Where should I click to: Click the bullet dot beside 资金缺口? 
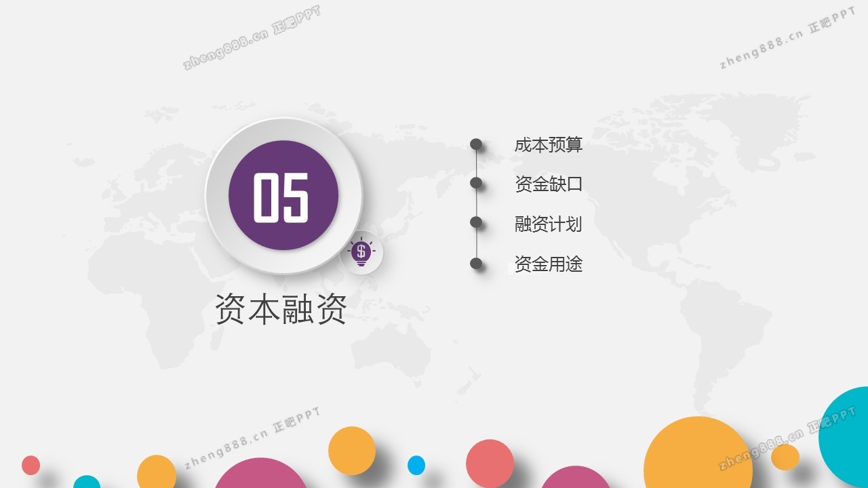pos(476,183)
